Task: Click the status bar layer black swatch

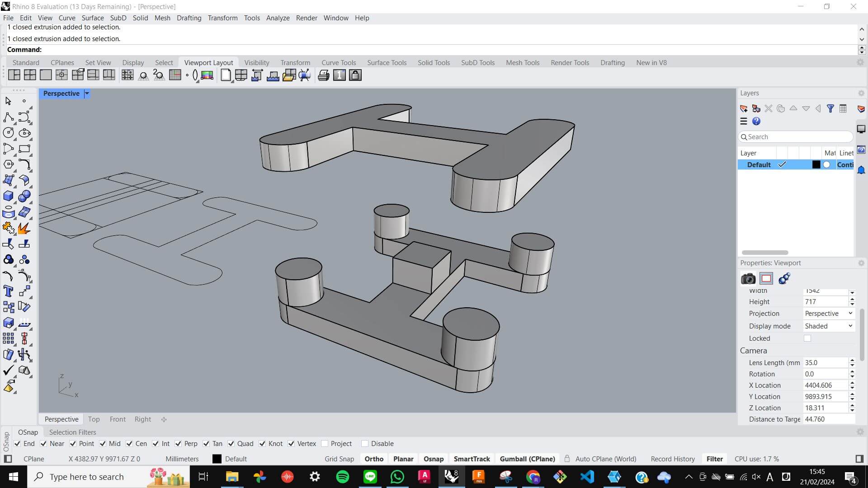Action: [217, 459]
